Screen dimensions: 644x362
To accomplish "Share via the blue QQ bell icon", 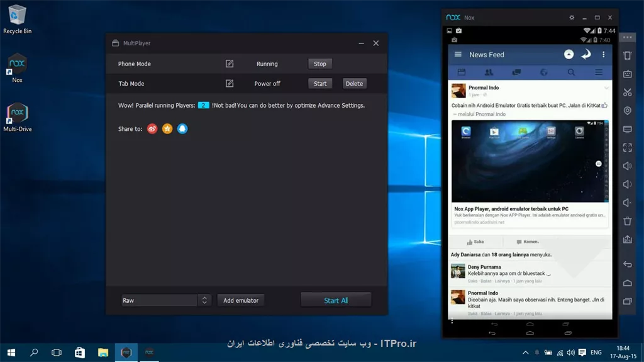I will (x=182, y=129).
